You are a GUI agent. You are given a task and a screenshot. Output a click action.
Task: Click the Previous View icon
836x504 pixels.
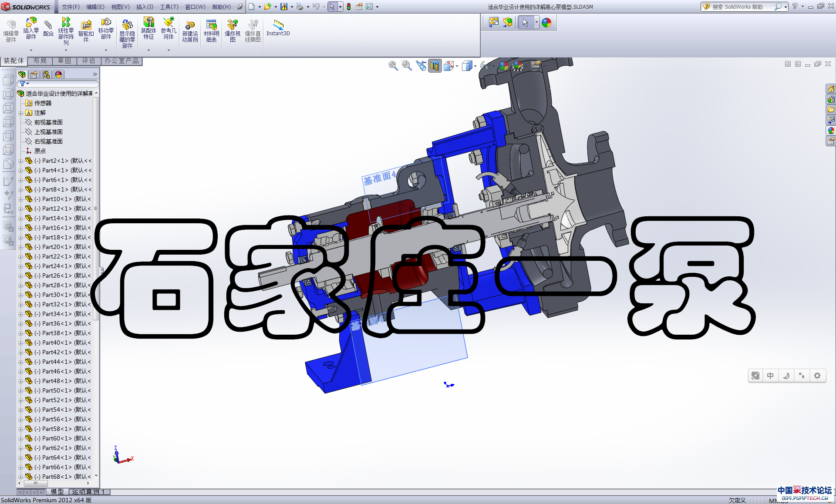(x=421, y=66)
